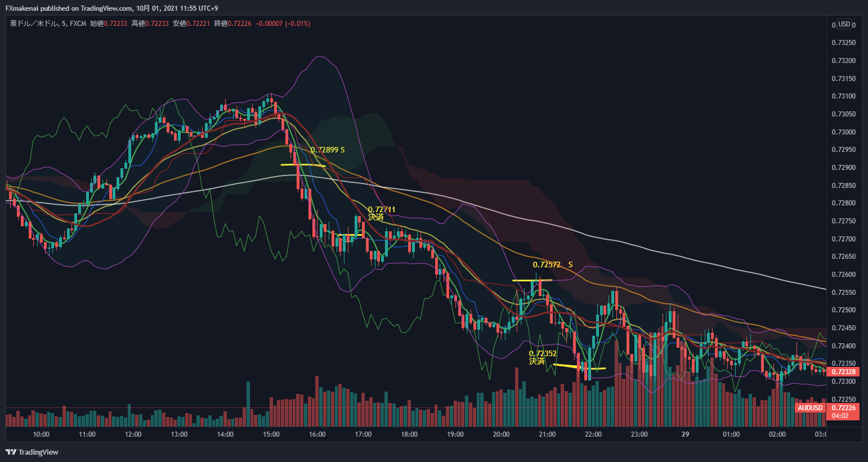Click the 0.73100 price axis label
Screen dimensions: 868x462
[844, 96]
